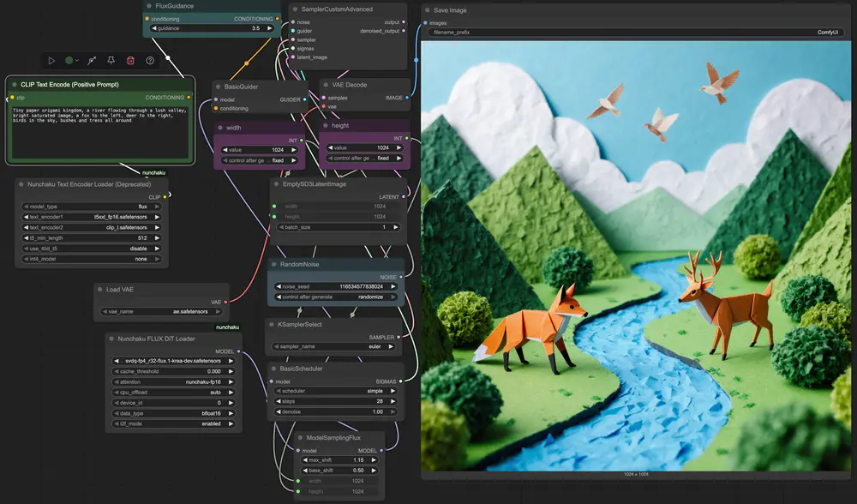Open the scheduler simple combo box
This screenshot has height=504, width=857.
click(338, 391)
